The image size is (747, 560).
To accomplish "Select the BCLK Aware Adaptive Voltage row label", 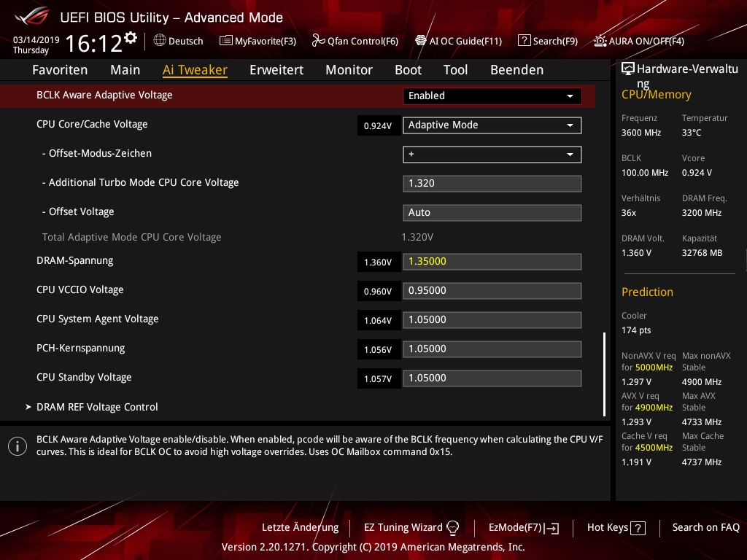I will [x=104, y=96].
